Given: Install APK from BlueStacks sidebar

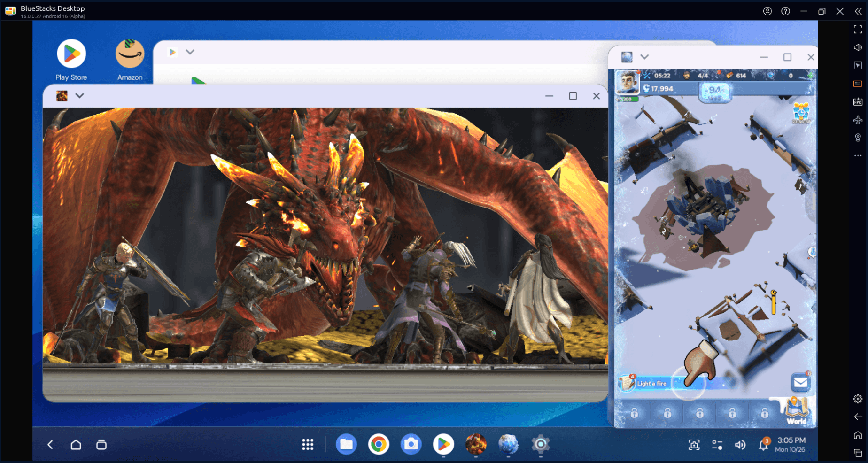Looking at the screenshot, I should [858, 101].
